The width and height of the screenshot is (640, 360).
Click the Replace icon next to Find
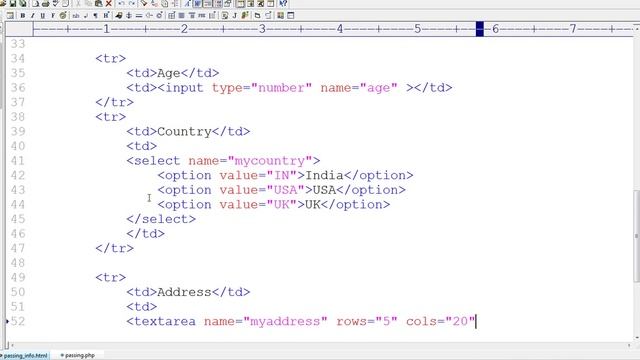coord(154,3)
